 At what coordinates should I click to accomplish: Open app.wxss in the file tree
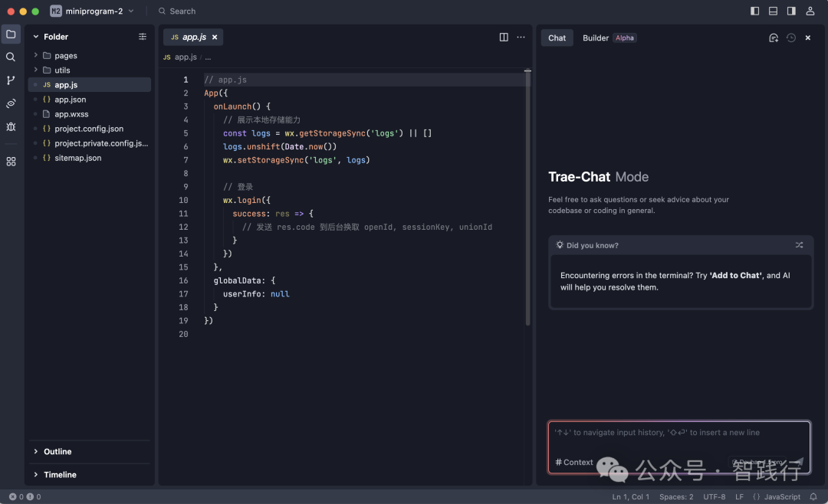coord(90,114)
